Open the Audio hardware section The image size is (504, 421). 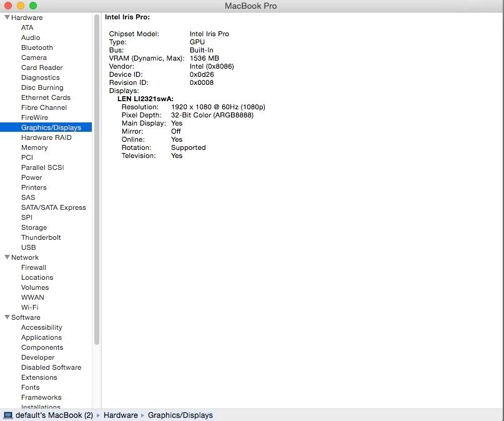(x=30, y=37)
